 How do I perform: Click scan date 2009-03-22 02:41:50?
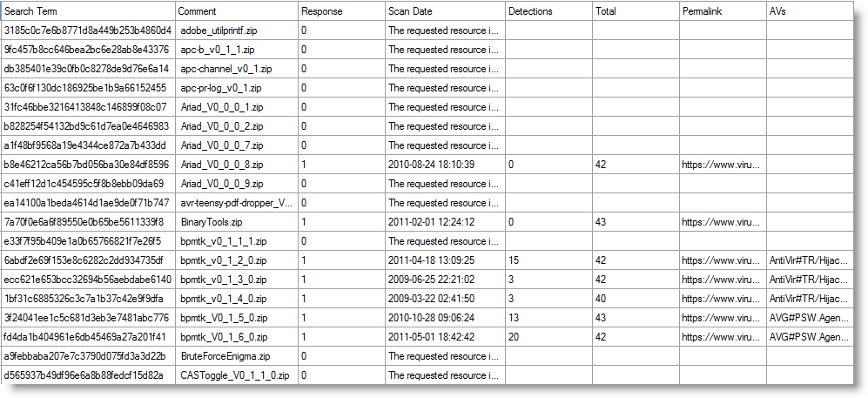click(x=444, y=299)
